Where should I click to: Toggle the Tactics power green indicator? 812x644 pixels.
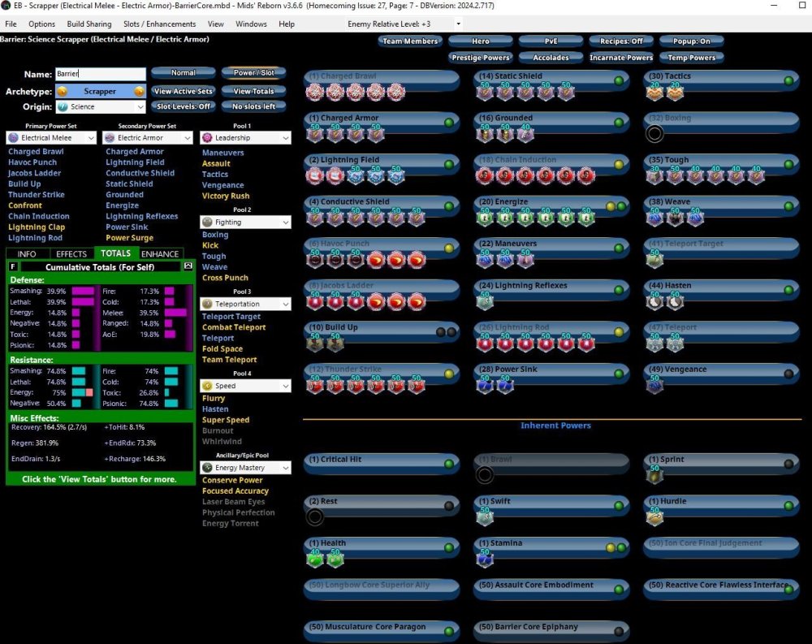(788, 80)
